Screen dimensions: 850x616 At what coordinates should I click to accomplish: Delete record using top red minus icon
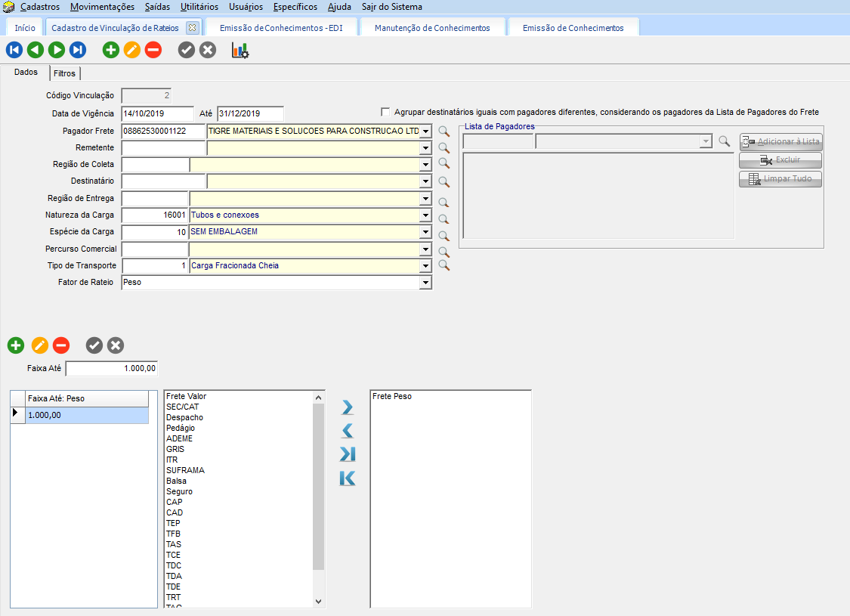point(153,51)
